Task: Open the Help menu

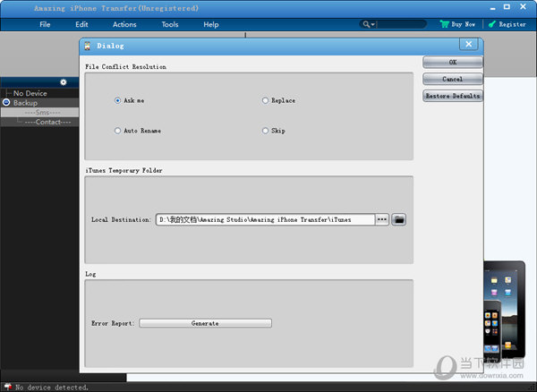Action: click(210, 24)
